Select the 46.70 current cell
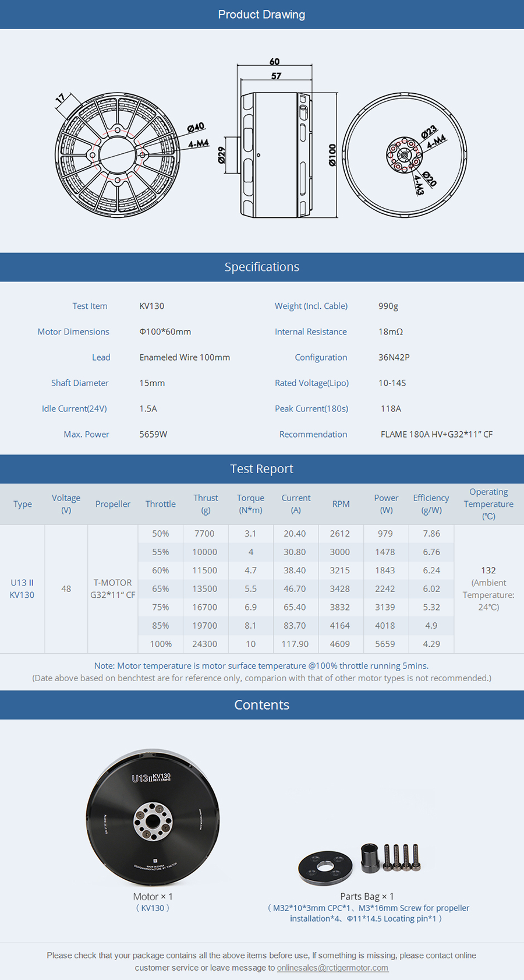The width and height of the screenshot is (524, 980). coord(295,588)
